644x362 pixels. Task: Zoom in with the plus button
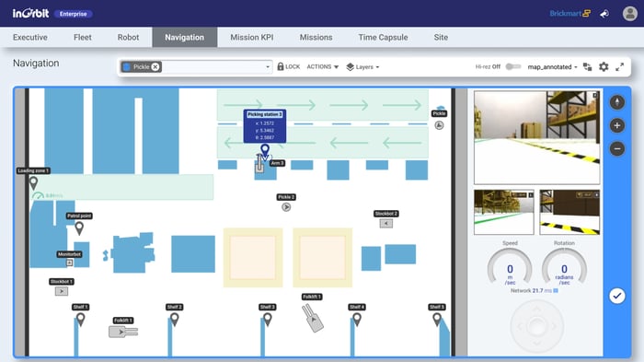coord(617,125)
